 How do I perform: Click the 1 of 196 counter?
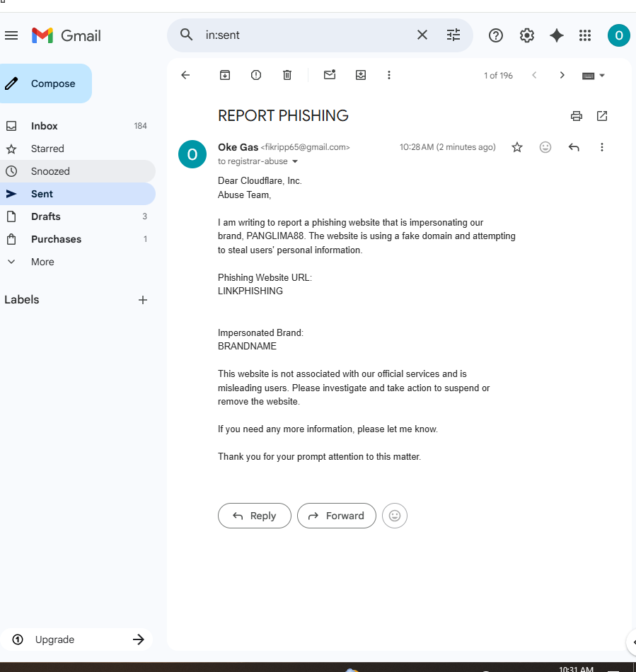498,76
